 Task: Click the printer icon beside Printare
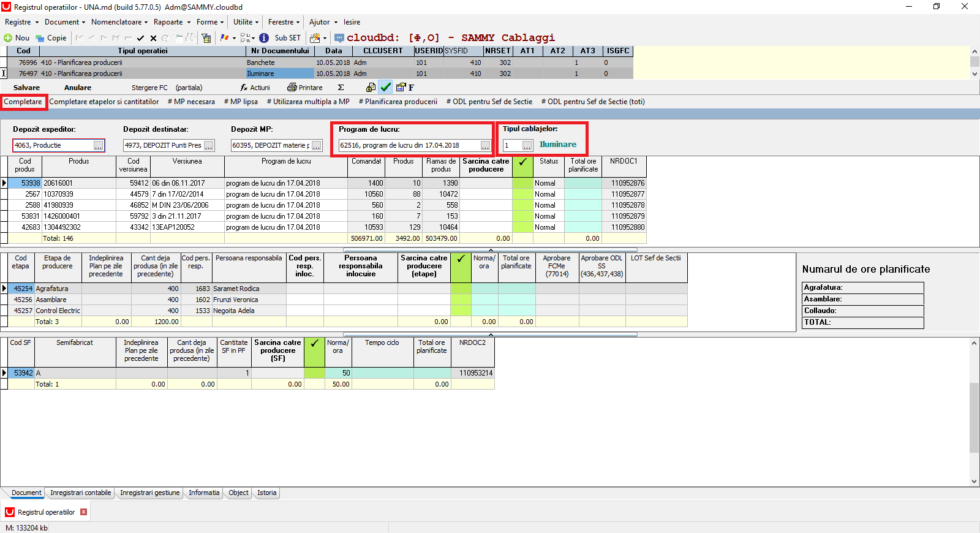292,88
